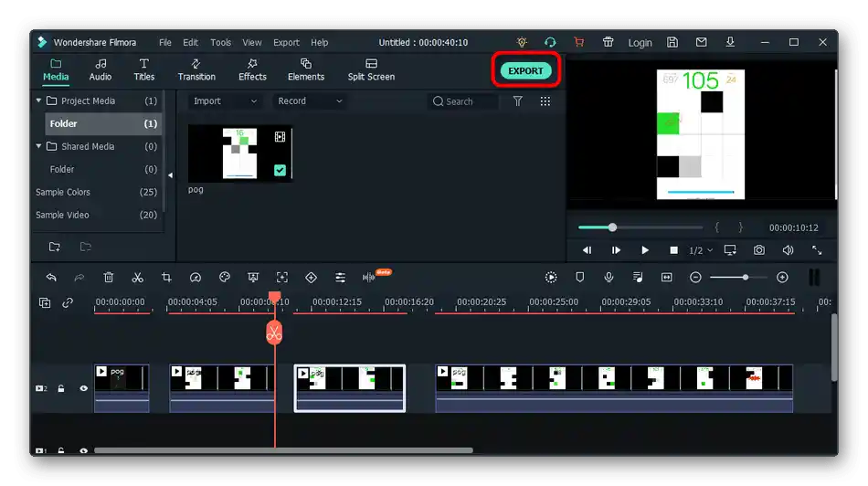The image size is (868, 486).
Task: Open the File menu
Action: tap(165, 43)
